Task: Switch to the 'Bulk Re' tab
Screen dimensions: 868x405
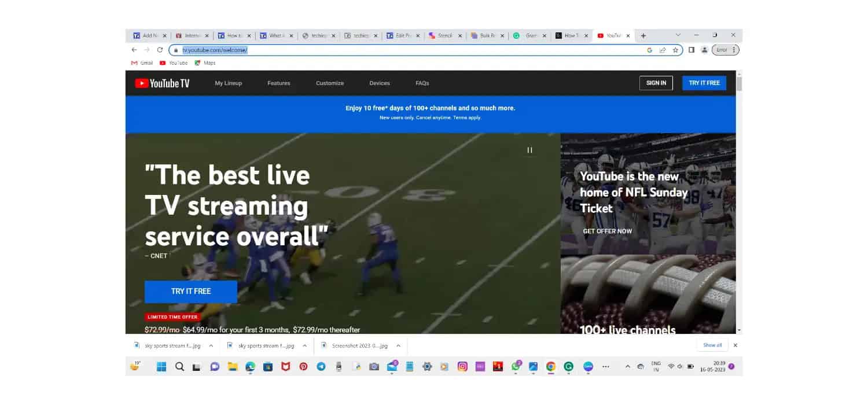Action: pos(487,36)
